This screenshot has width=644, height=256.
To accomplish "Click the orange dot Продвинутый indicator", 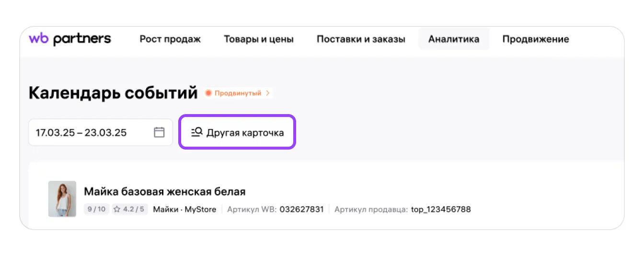I will pos(208,93).
